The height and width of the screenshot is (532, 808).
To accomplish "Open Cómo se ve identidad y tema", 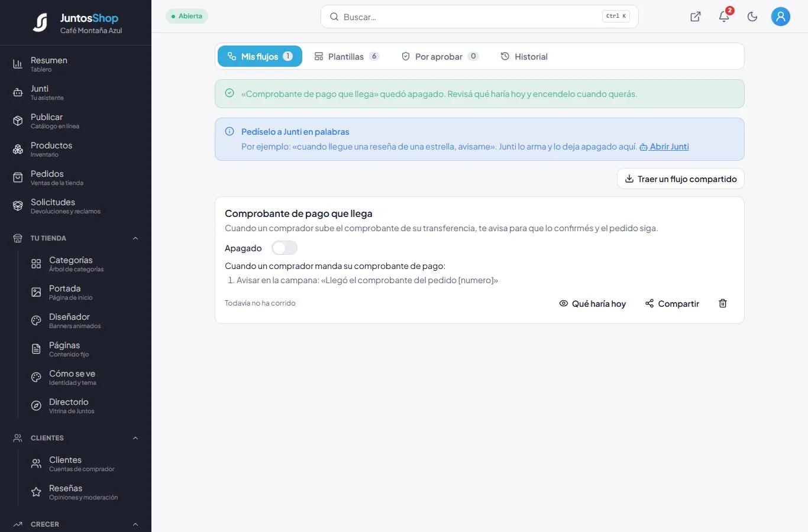I will coord(85,377).
